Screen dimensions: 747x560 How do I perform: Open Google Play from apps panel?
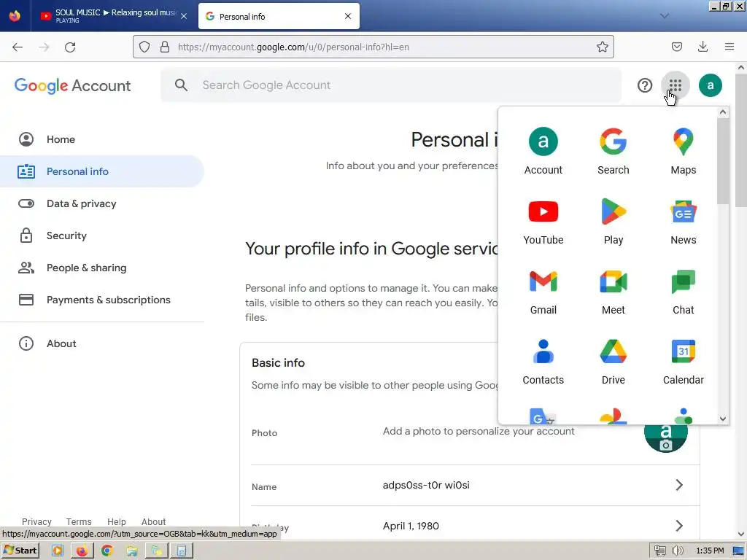click(613, 222)
